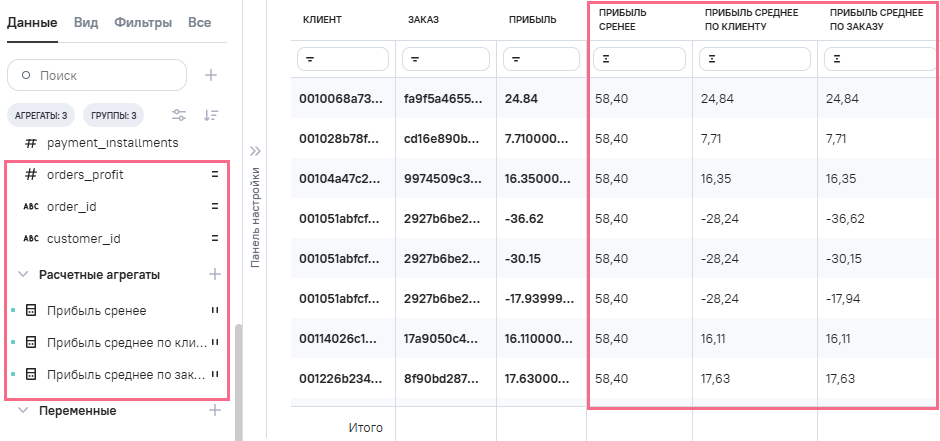Switch to the Вид tab

click(x=86, y=22)
